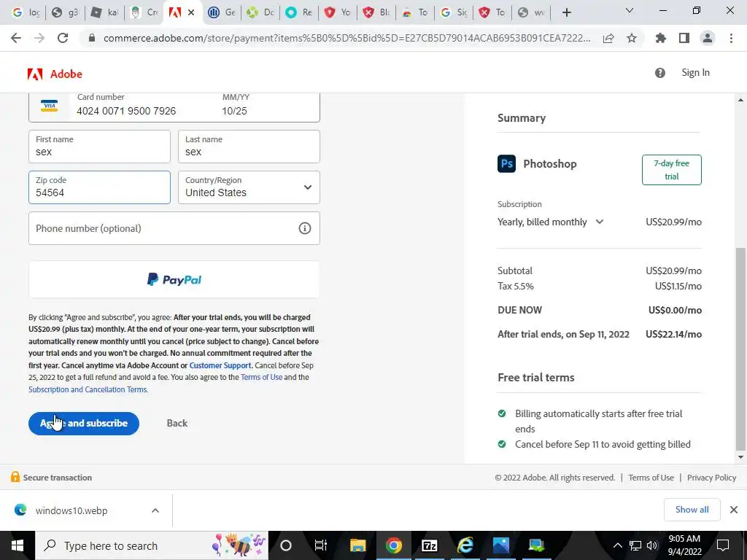Click Show all downloads button
This screenshot has height=560, width=747.
coord(692,510)
